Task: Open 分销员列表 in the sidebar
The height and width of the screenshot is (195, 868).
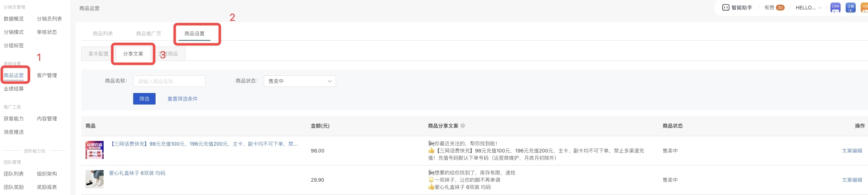Action: [x=49, y=19]
